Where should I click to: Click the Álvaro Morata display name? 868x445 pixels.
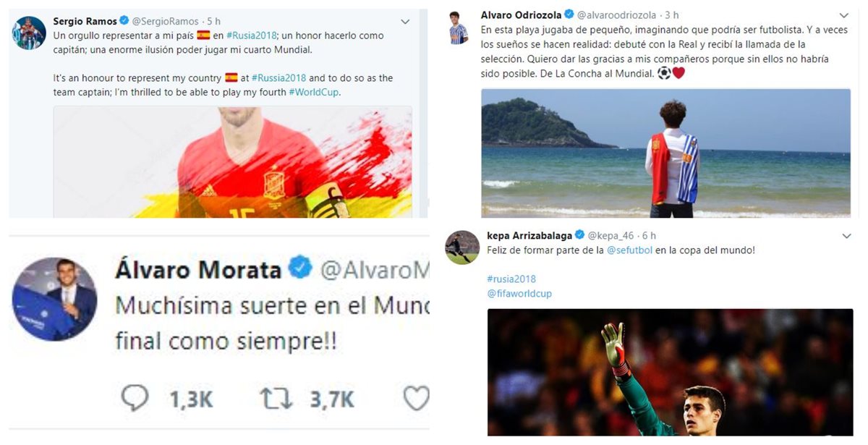tap(198, 270)
